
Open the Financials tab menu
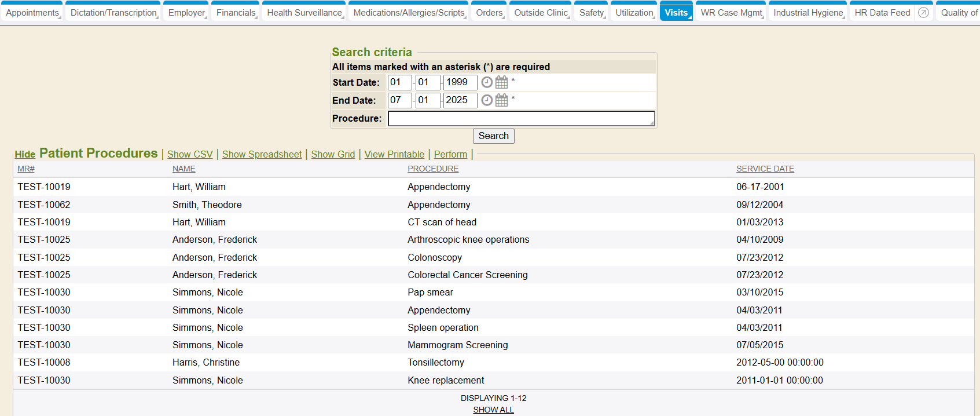pos(236,13)
